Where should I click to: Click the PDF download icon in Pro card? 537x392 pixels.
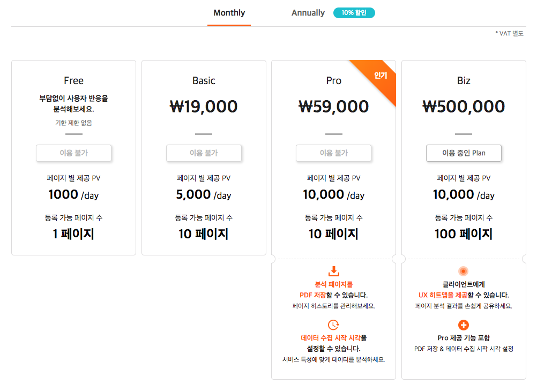point(333,271)
